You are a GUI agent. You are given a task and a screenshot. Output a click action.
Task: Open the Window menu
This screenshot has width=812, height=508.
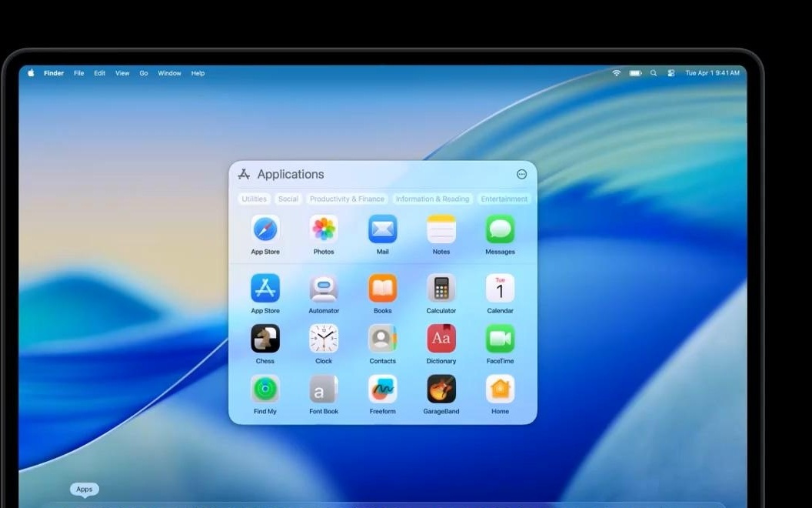[169, 73]
